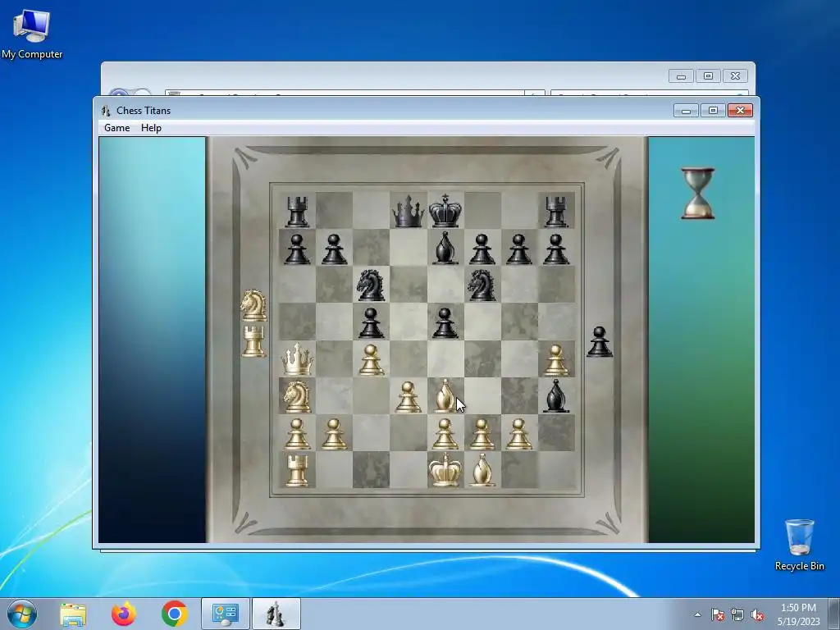Click the Chess Titans taskbar button
Screen dimensions: 840x630
tap(276, 614)
